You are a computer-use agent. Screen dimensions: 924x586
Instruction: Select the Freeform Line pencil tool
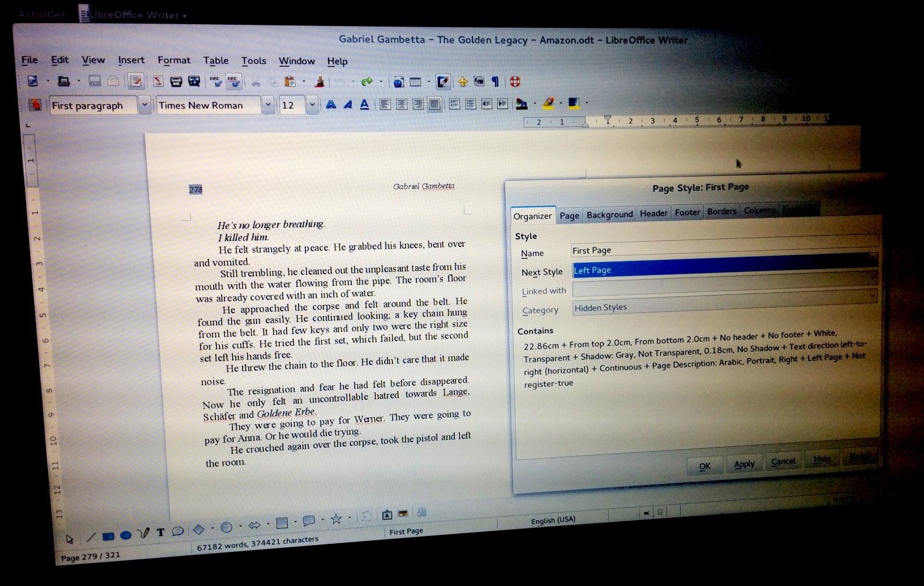tap(143, 533)
